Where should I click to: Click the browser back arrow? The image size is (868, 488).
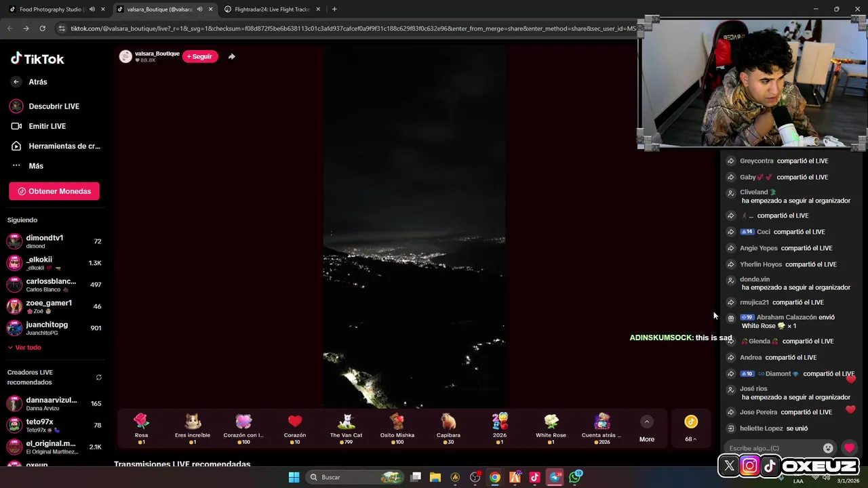(9, 28)
